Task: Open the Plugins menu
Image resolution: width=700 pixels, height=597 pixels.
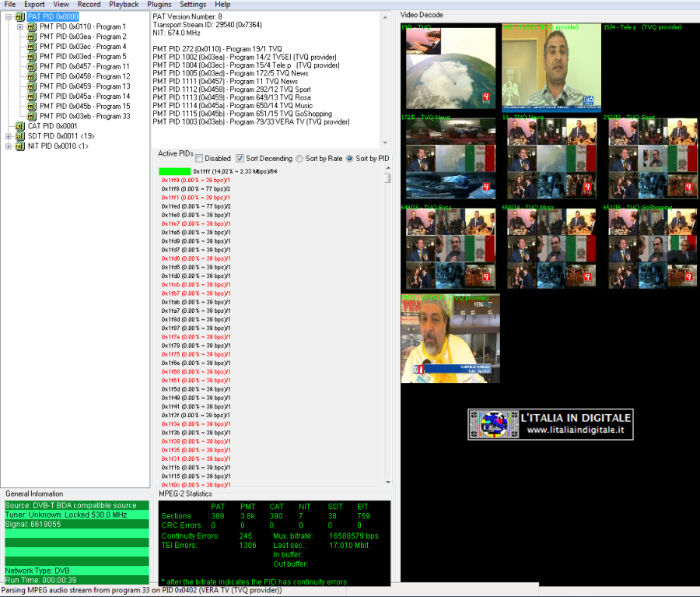Action: coord(159,4)
